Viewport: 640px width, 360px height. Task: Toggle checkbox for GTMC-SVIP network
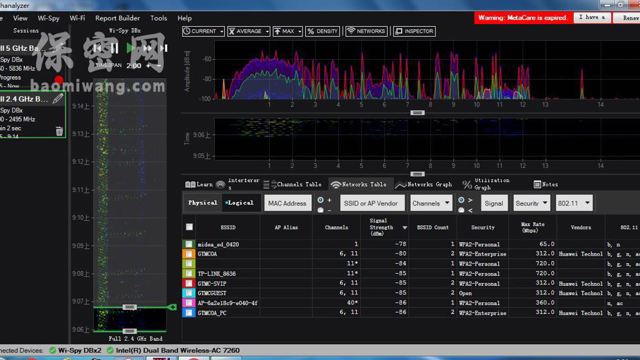189,283
